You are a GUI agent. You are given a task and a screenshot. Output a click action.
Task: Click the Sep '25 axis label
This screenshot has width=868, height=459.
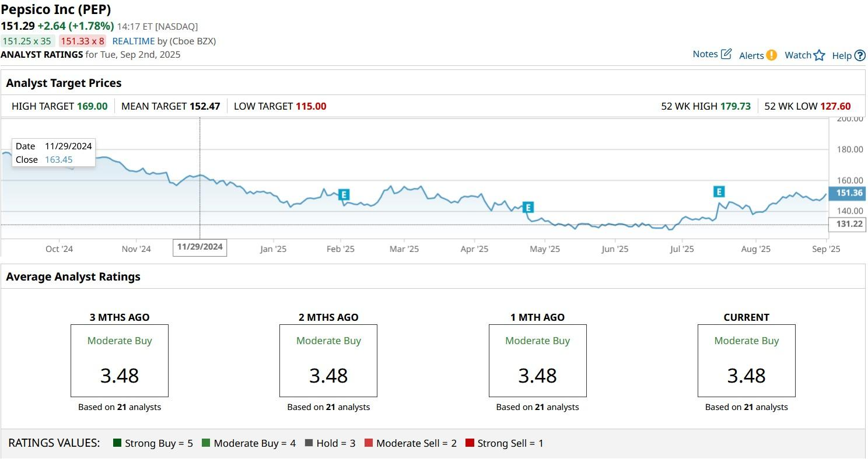point(827,249)
